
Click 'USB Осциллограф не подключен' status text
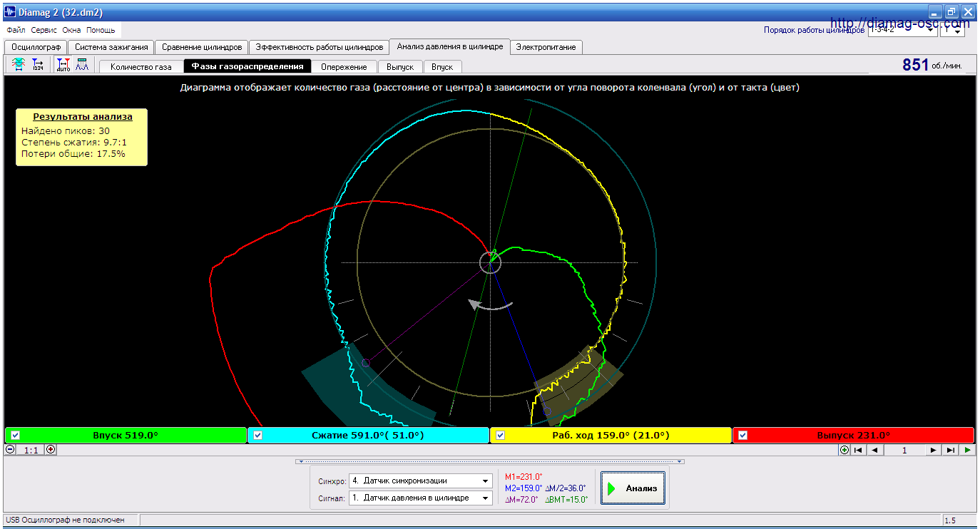click(x=66, y=520)
